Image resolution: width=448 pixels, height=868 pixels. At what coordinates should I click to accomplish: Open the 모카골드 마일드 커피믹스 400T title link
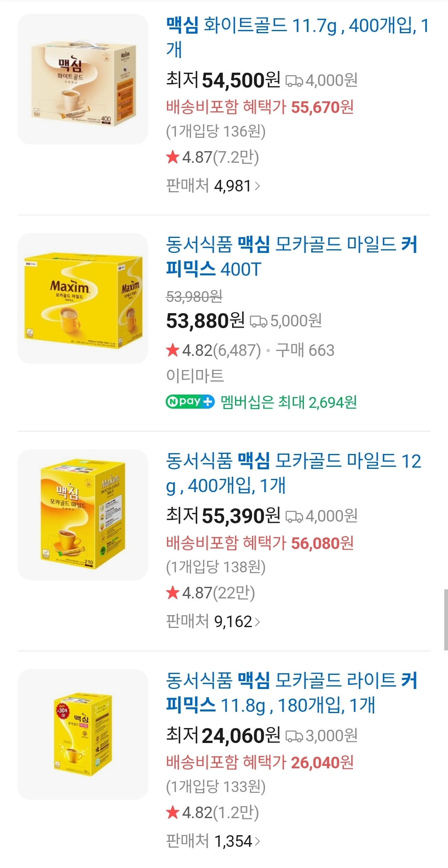[x=291, y=256]
